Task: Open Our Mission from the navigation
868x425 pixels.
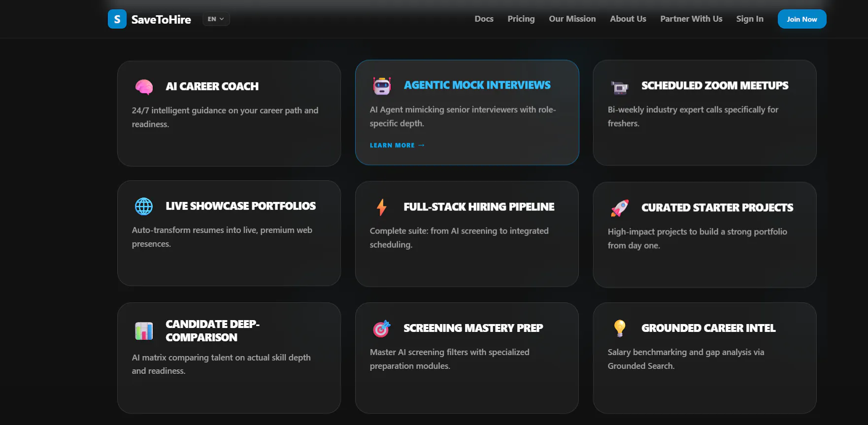Action: (x=572, y=19)
